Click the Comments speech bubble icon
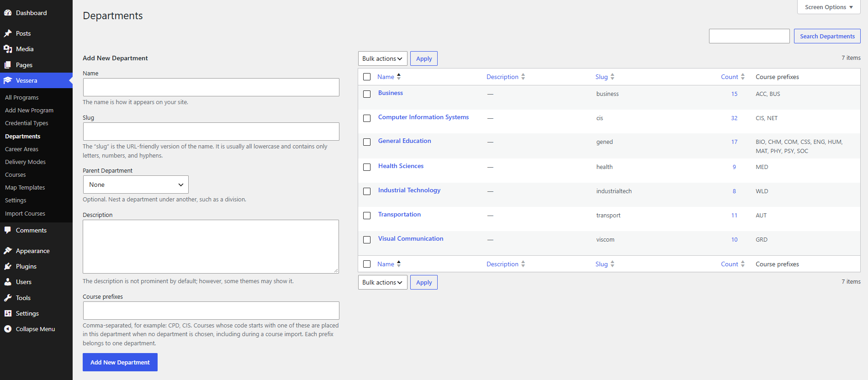The height and width of the screenshot is (380, 868). (x=8, y=230)
